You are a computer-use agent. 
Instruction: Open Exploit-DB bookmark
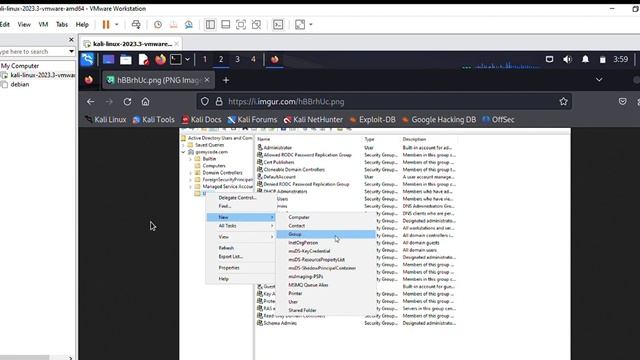pos(372,120)
